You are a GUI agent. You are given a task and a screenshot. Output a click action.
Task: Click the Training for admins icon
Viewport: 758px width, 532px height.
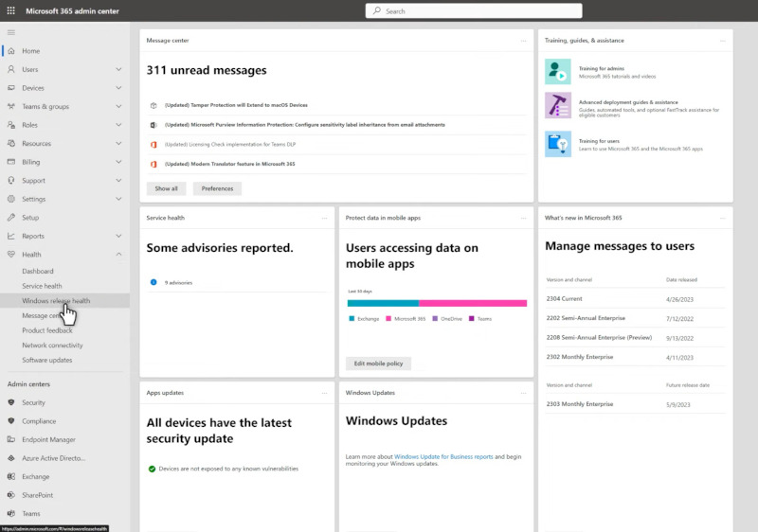coord(558,71)
